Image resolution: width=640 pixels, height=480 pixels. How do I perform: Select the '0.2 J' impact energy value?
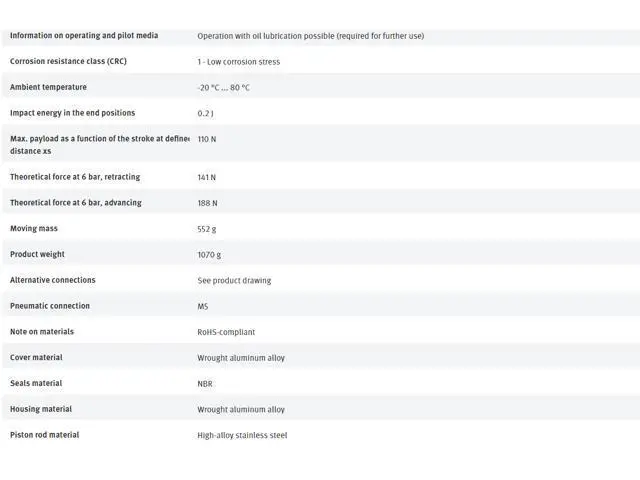click(206, 114)
